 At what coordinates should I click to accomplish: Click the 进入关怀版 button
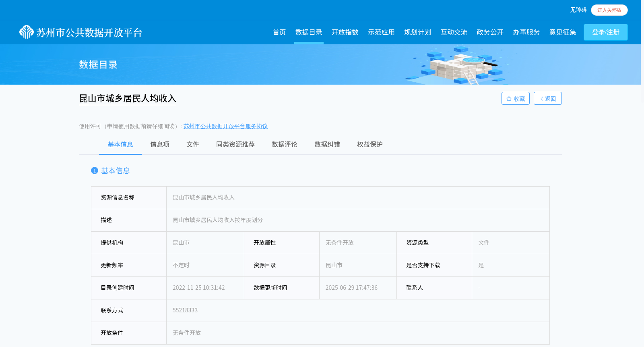point(609,10)
